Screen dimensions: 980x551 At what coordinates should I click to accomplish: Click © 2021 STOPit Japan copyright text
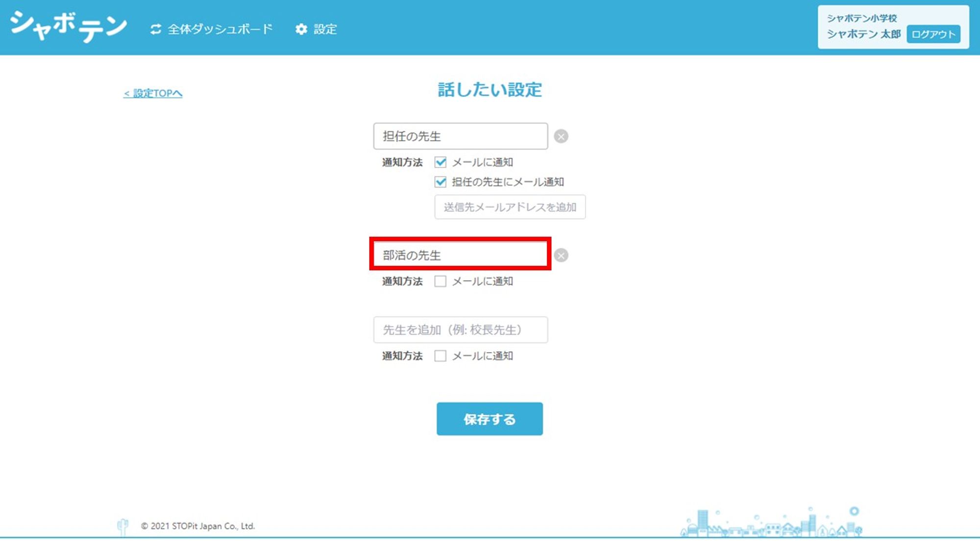tap(198, 526)
